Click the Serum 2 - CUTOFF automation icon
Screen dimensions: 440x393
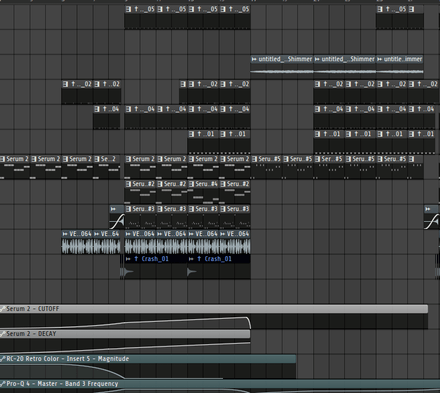(3, 309)
